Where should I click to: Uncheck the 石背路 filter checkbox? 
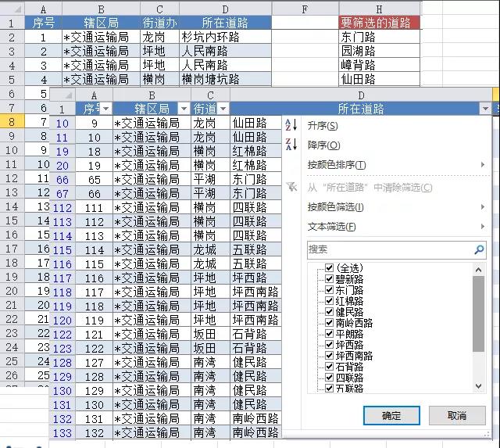click(x=330, y=367)
